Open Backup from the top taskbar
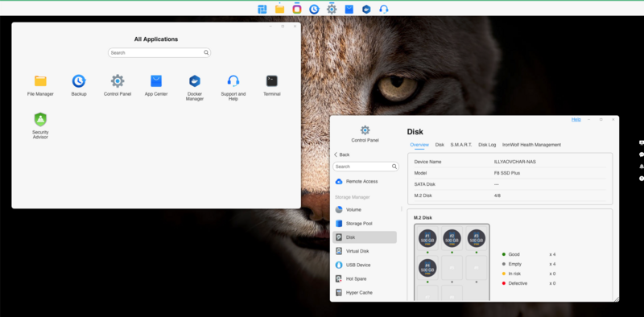The image size is (644, 317). pyautogui.click(x=314, y=9)
